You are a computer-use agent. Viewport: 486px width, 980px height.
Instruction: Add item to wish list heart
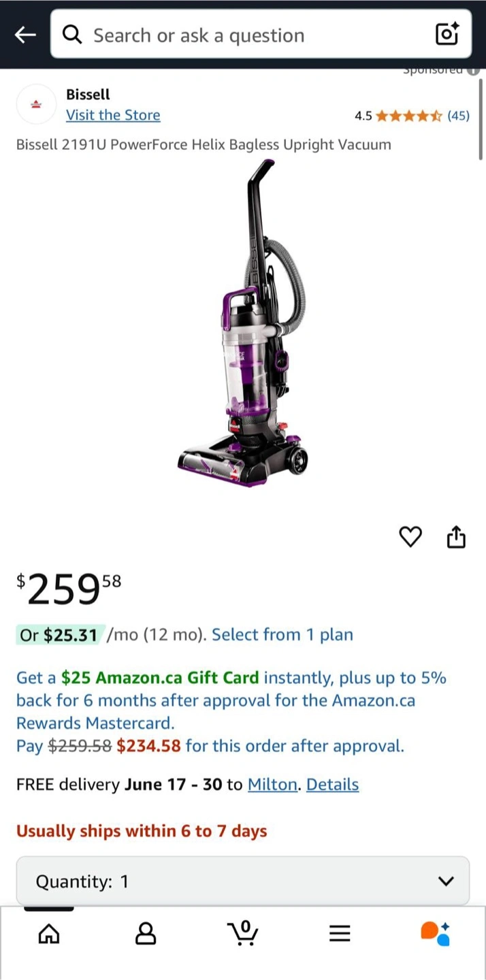tap(410, 537)
